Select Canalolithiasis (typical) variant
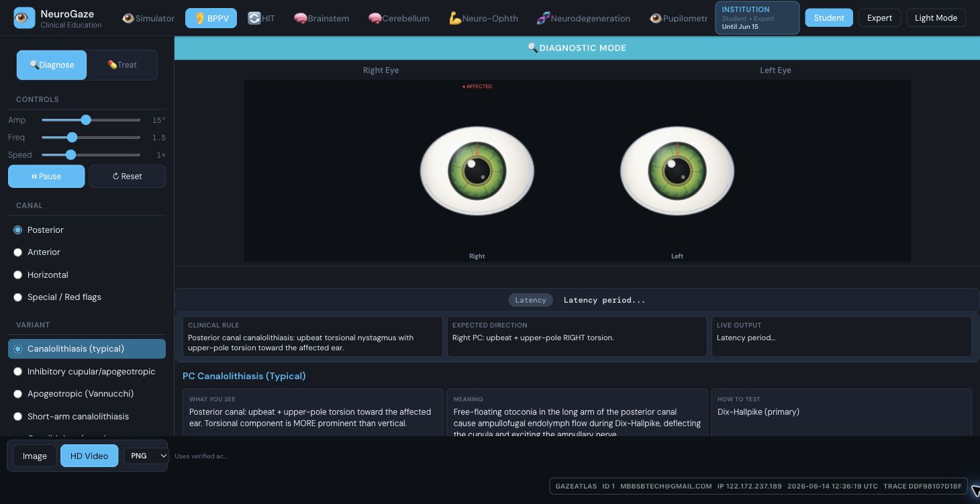Viewport: 980px width, 504px height. tap(87, 348)
